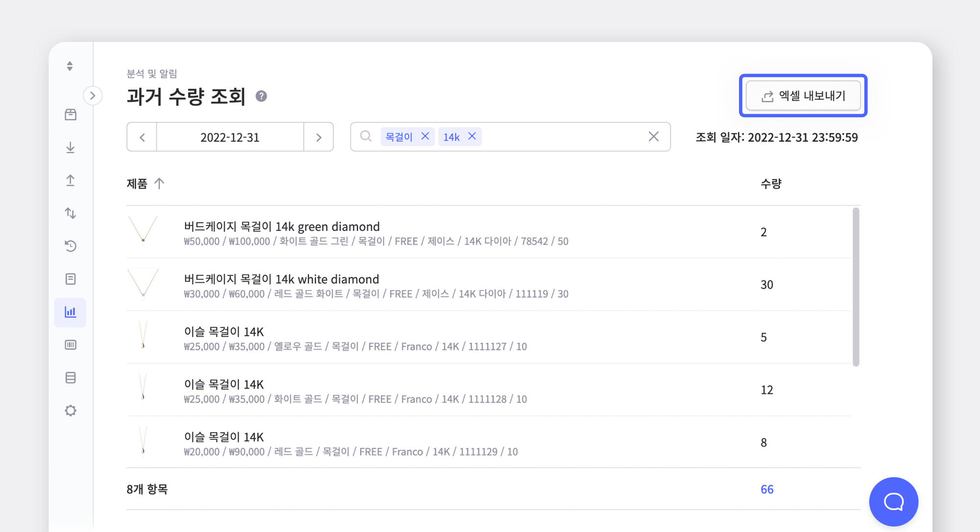Click the 조회 일자 timestamp text
The image size is (980, 532).
(x=777, y=137)
